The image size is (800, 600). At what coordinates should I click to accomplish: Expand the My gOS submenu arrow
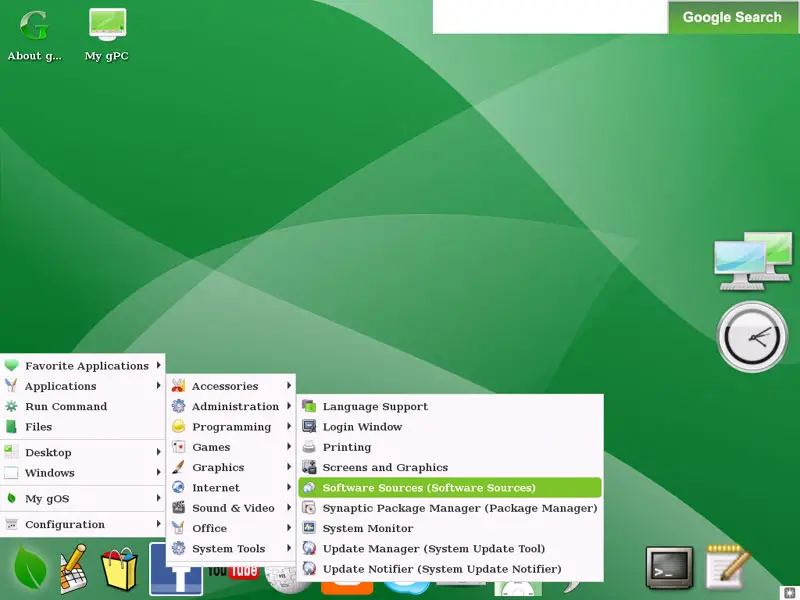(159, 498)
